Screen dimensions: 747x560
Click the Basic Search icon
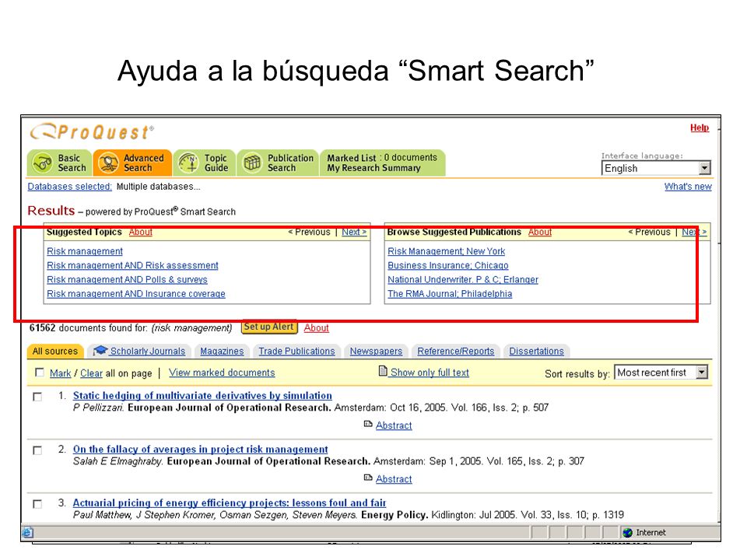pyautogui.click(x=42, y=163)
